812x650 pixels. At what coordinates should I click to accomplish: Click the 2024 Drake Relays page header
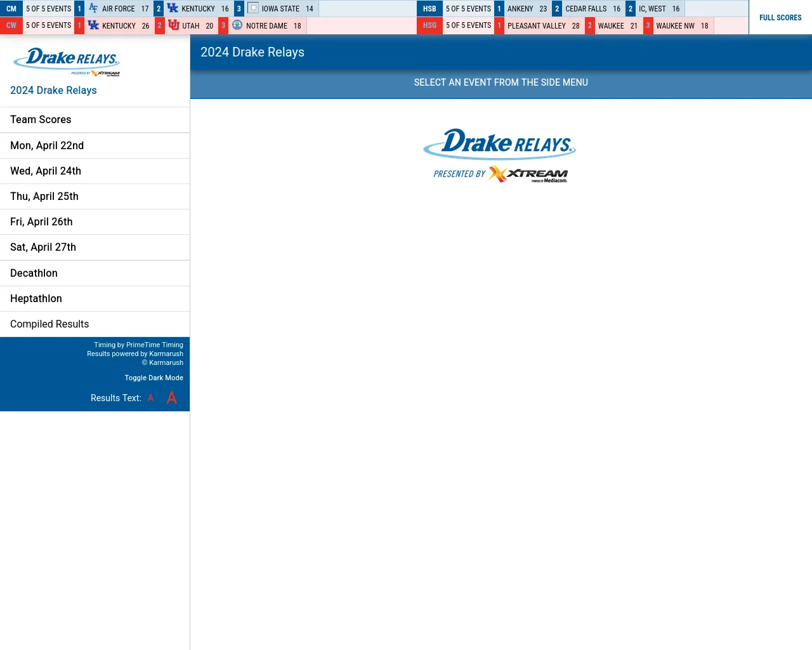point(252,52)
